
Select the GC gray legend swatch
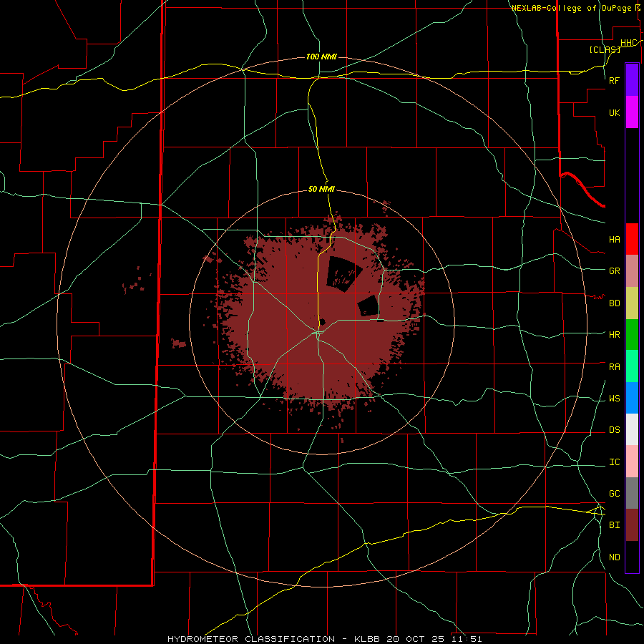coord(632,493)
